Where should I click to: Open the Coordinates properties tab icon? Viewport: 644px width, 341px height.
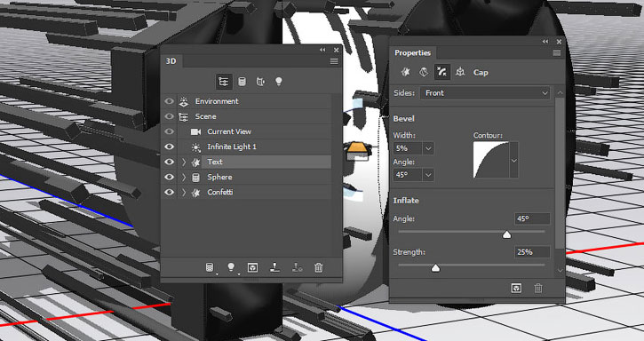460,72
